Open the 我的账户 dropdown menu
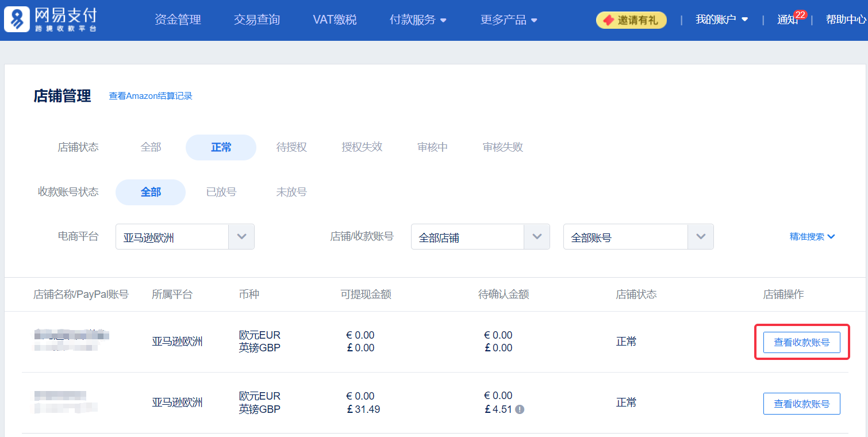This screenshot has width=868, height=437. [x=721, y=20]
